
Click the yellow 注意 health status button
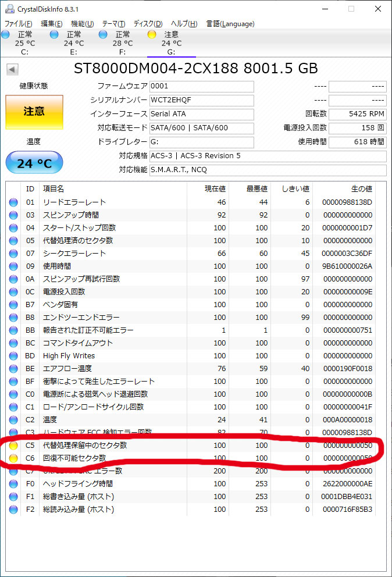(34, 112)
